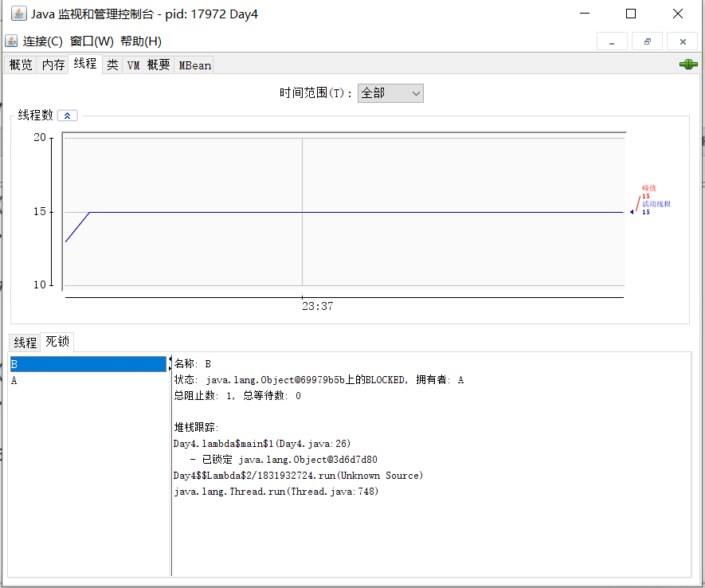Click the line java.lang.Thread.run(Thread.java:748)
Screen dimensions: 705x588
click(x=276, y=492)
